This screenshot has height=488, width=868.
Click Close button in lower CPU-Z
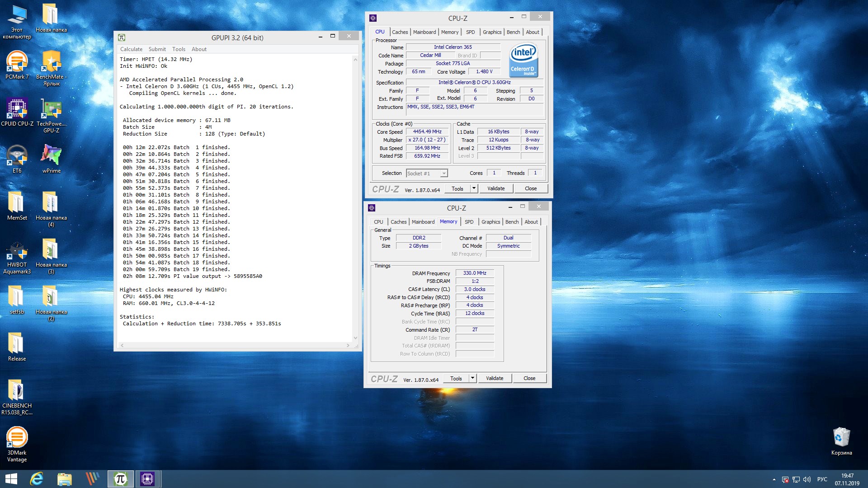[529, 378]
